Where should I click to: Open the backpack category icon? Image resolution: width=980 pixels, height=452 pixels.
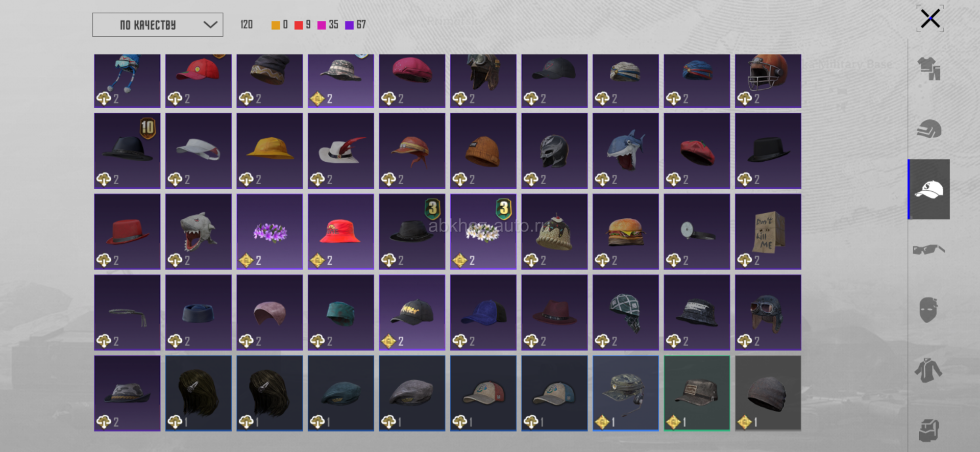928,430
